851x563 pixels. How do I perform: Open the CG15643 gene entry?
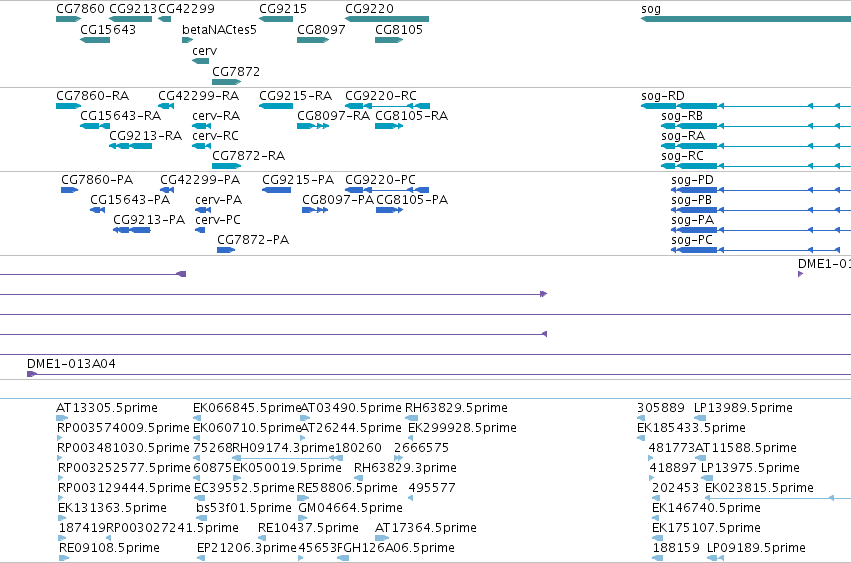click(108, 29)
